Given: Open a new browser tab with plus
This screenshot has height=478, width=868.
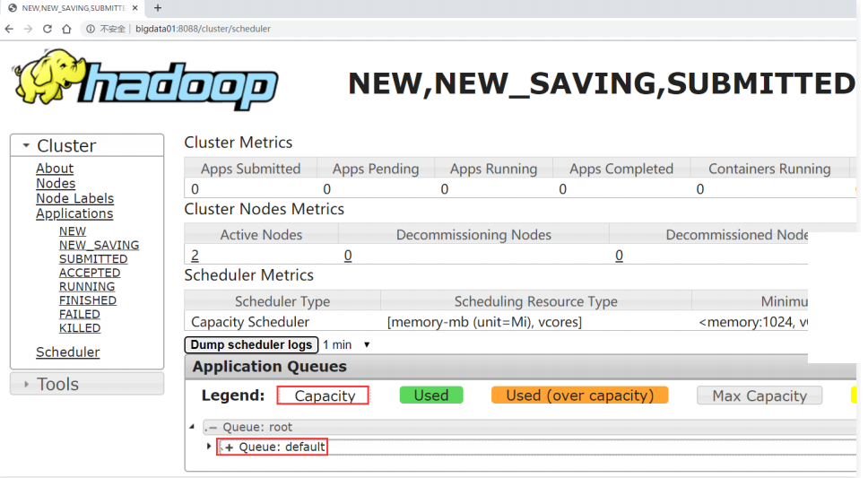Looking at the screenshot, I should click(x=158, y=8).
